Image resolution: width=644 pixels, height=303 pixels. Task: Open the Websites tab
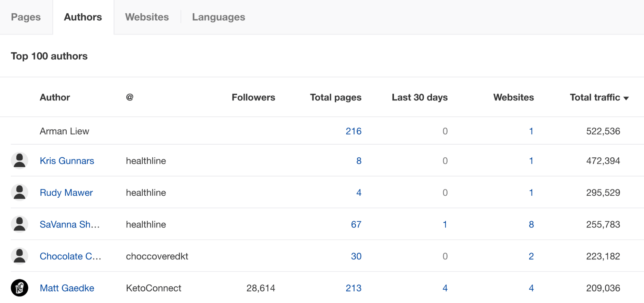(147, 17)
